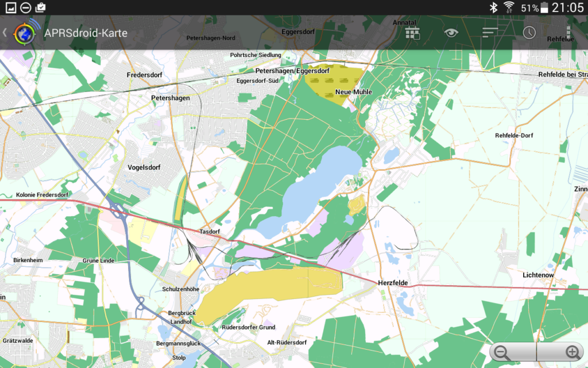Tap the do-not-disturb circle icon

[25, 7]
